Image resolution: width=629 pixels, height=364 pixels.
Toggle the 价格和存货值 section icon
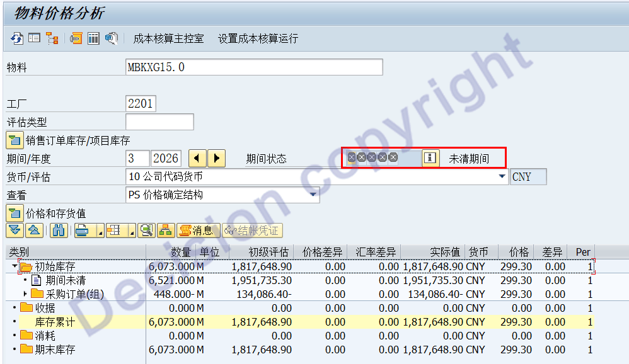14,213
